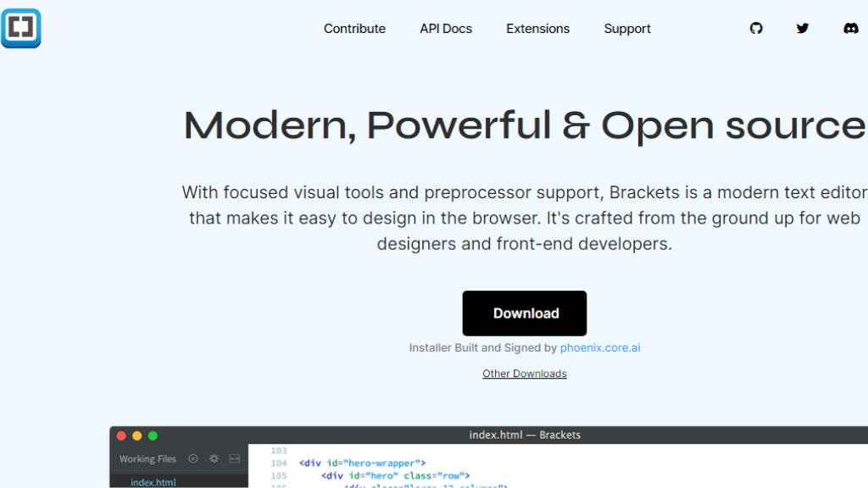
Task: Open the Twitter bird icon
Action: 803,28
